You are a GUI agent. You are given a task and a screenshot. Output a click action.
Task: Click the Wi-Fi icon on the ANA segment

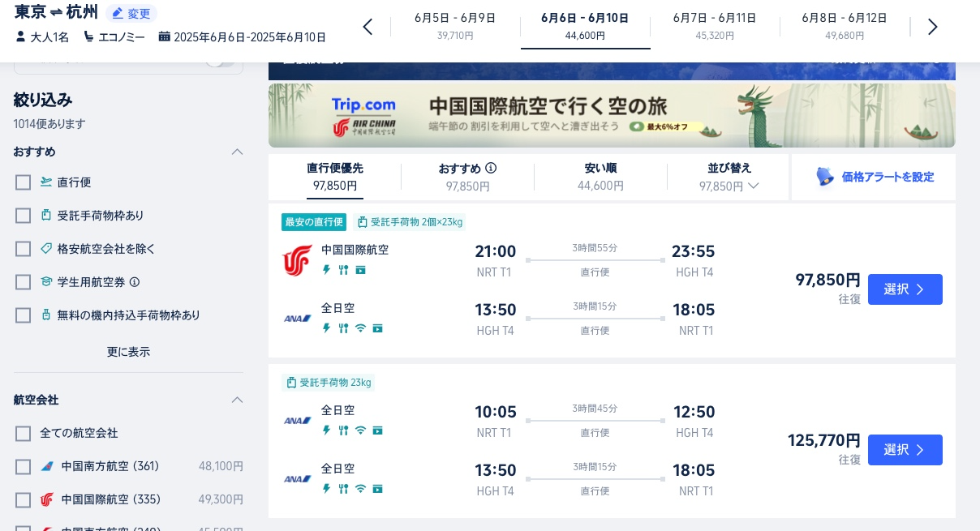(360, 328)
